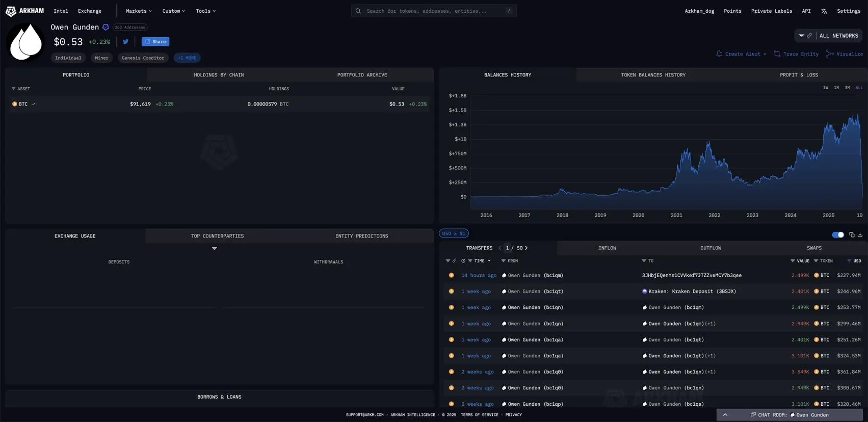Image resolution: width=868 pixels, height=422 pixels.
Task: Click the Arkham logo in the header
Action: [24, 11]
